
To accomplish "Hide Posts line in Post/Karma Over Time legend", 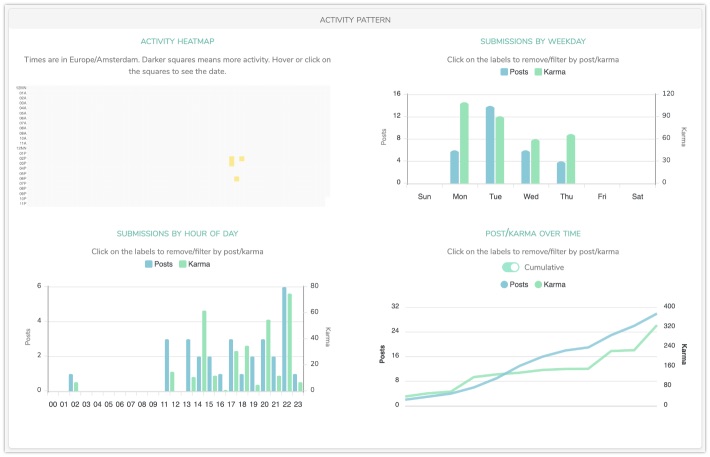I will click(x=514, y=284).
